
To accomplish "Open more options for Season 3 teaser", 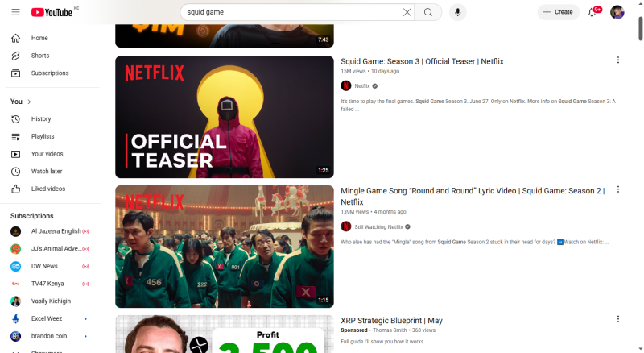I will point(617,60).
